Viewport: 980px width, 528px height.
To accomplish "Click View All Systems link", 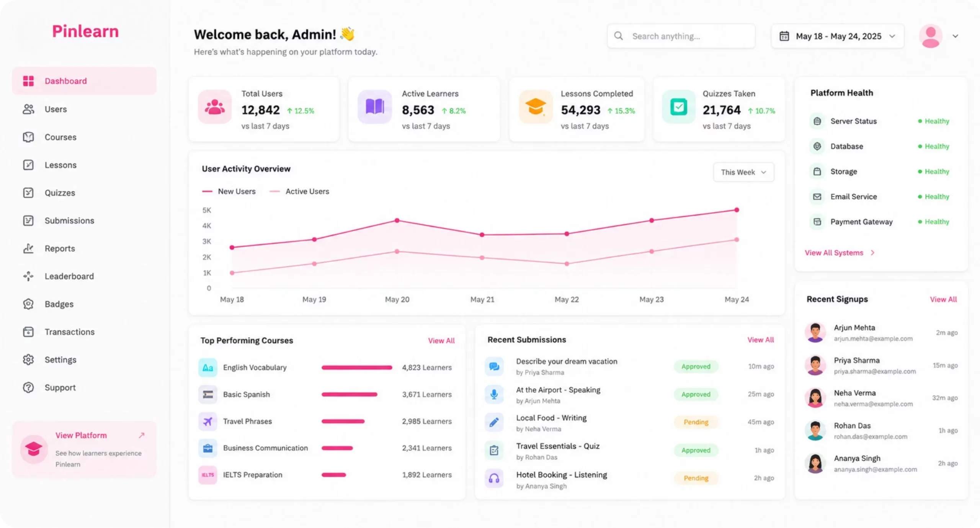I will tap(840, 253).
